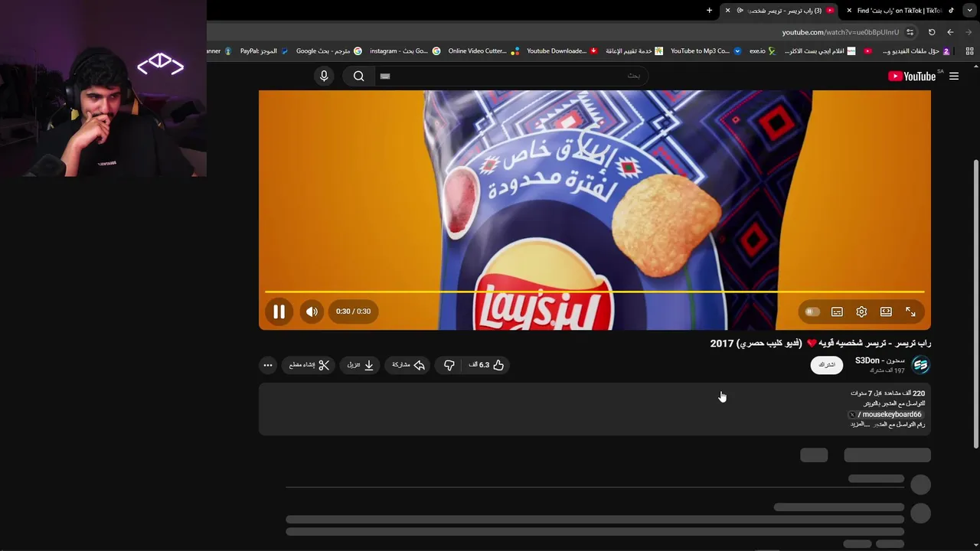This screenshot has height=551, width=980.
Task: Click the page vertical scrollbar
Action: tap(975, 305)
